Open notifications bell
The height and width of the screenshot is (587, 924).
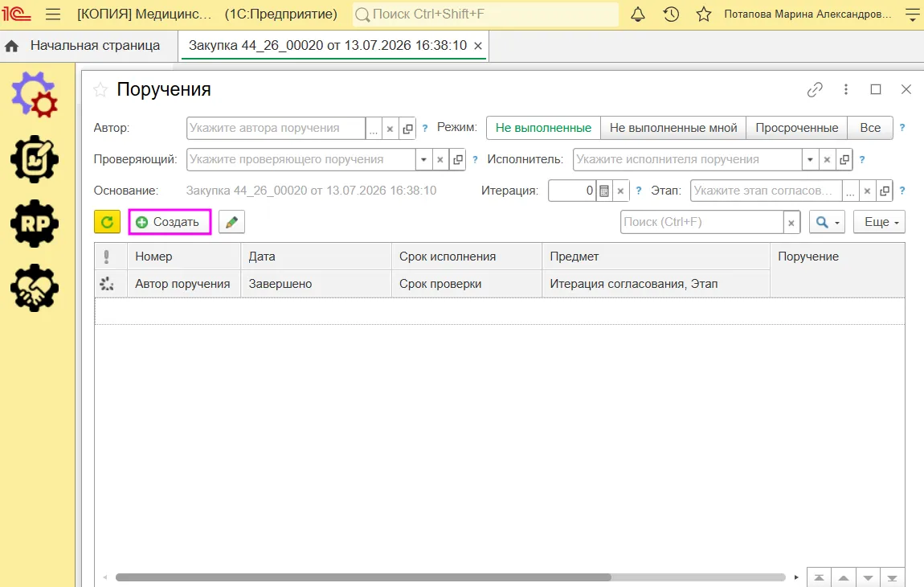638,14
